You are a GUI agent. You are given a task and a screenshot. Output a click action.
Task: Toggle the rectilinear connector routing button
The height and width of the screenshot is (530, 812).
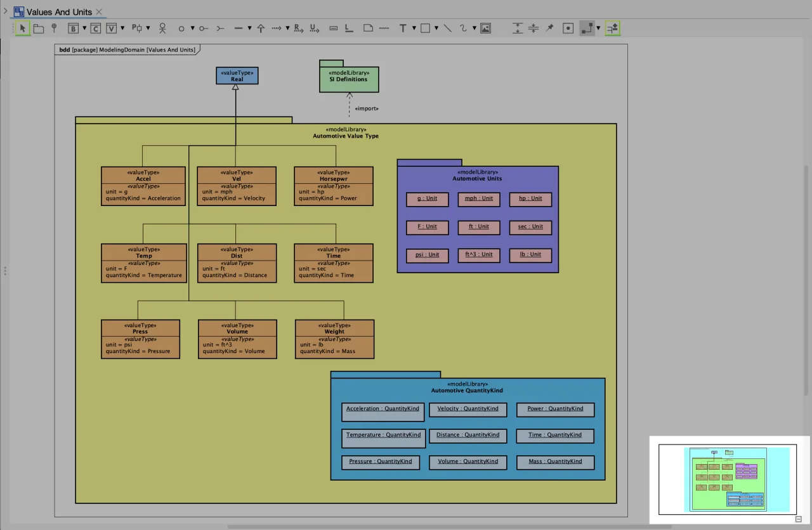587,29
